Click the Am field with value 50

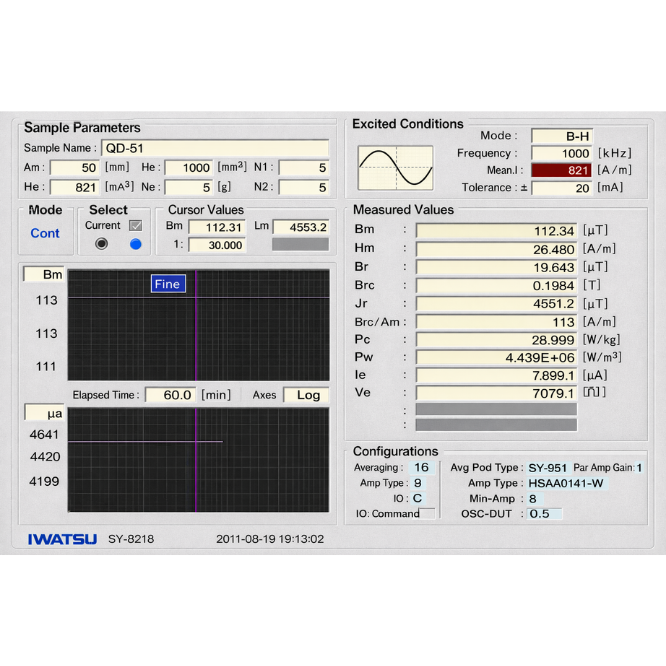pyautogui.click(x=75, y=167)
